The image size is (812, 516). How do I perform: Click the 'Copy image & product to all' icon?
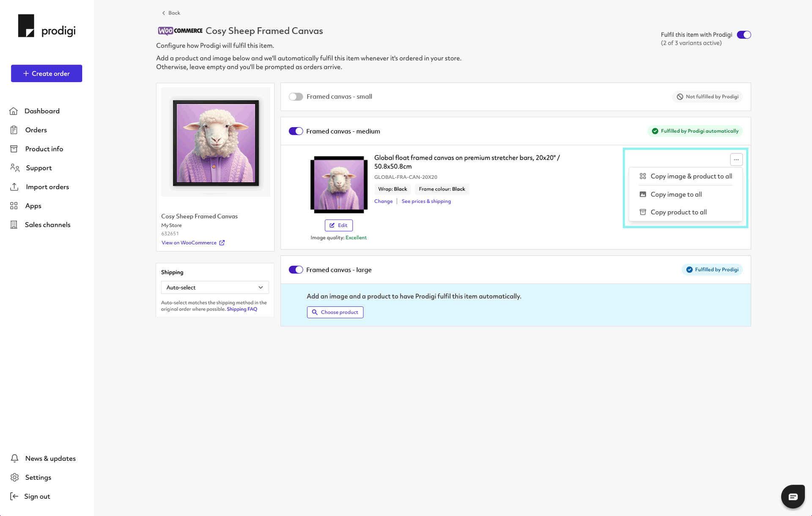[x=643, y=175]
